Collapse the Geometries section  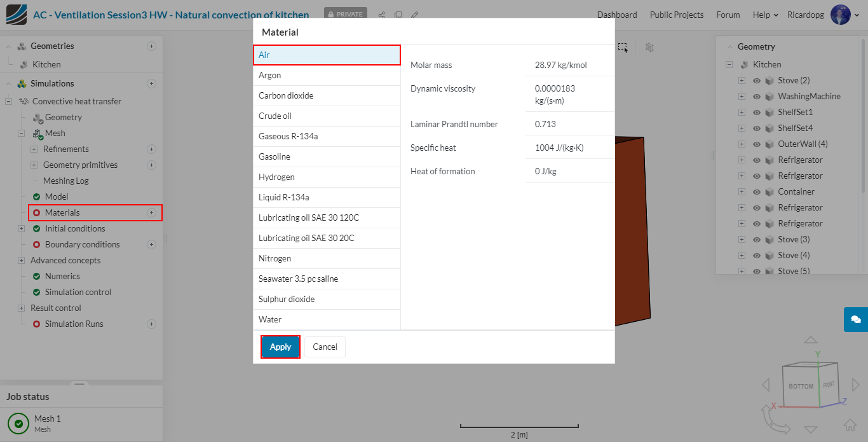(x=8, y=46)
